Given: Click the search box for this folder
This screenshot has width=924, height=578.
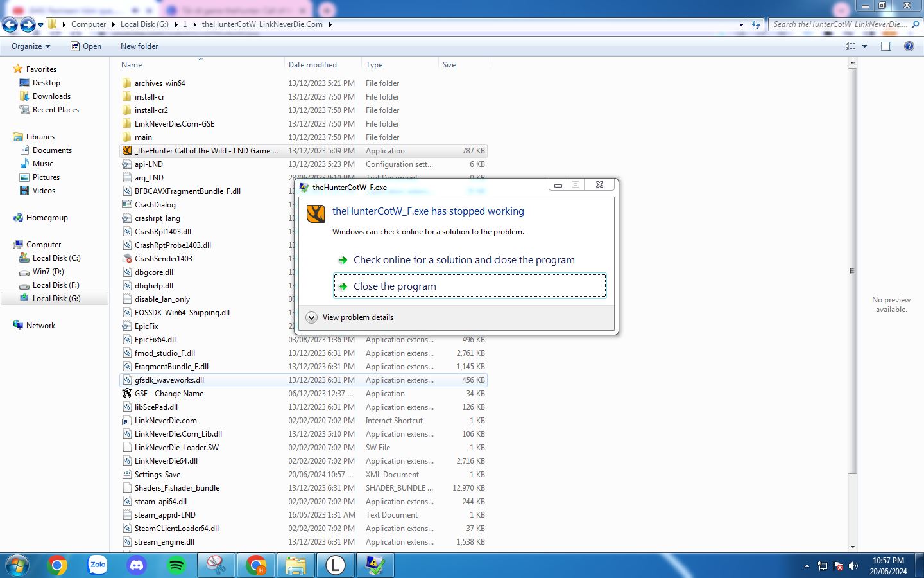Looking at the screenshot, I should (841, 24).
